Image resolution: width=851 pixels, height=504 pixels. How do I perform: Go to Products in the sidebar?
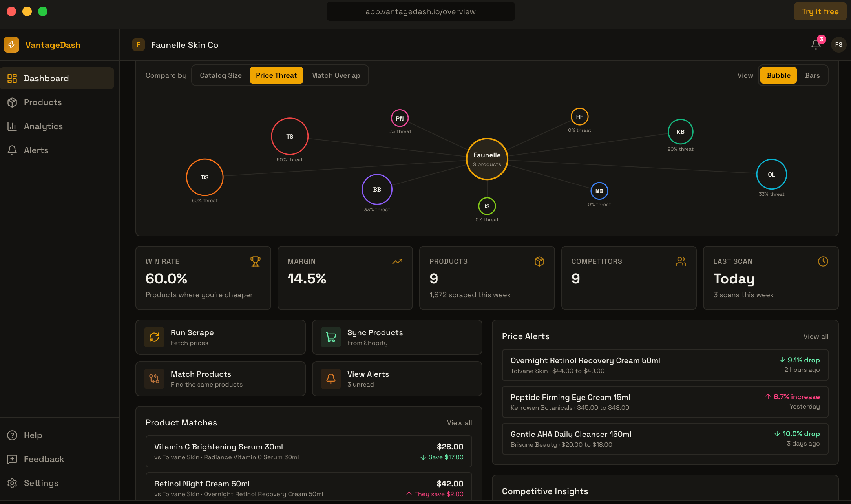click(x=57, y=102)
